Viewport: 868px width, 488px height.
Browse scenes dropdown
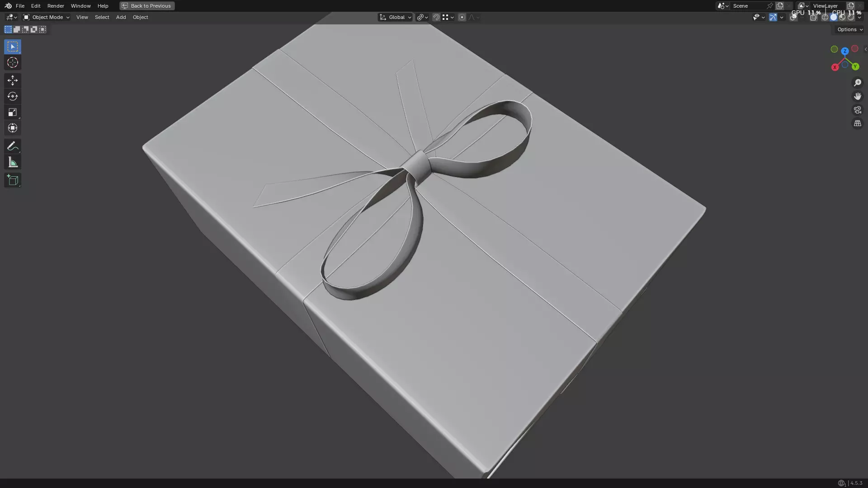click(x=722, y=6)
